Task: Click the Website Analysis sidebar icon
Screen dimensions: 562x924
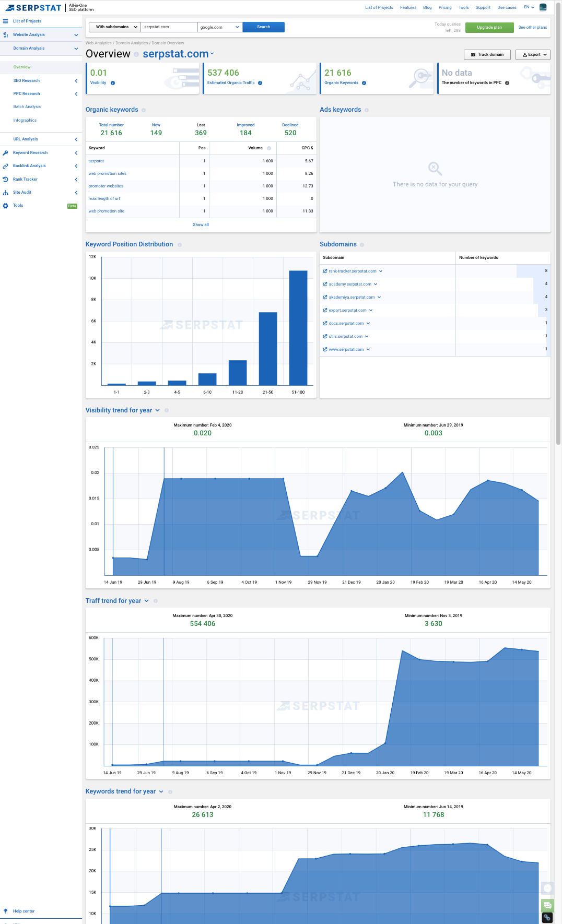Action: pos(5,35)
